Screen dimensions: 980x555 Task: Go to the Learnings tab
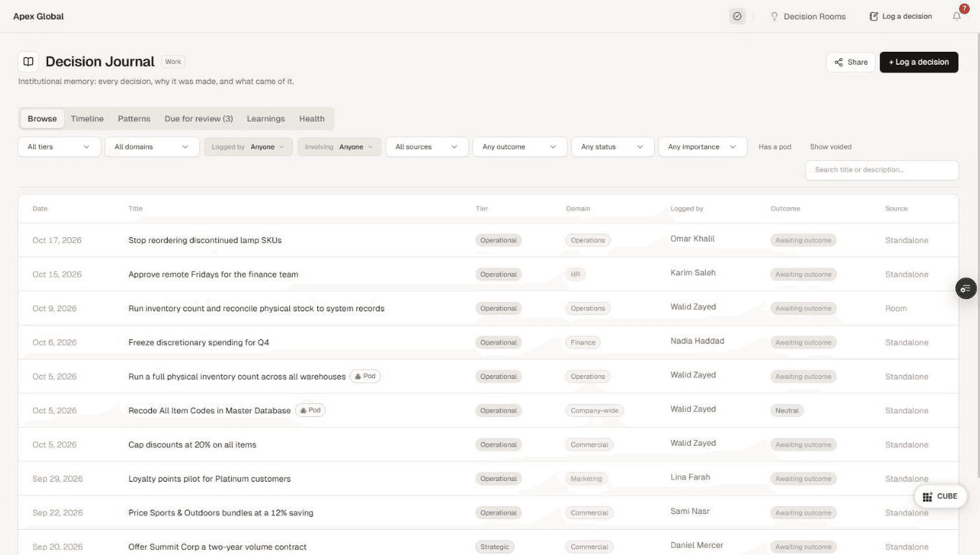pos(266,119)
